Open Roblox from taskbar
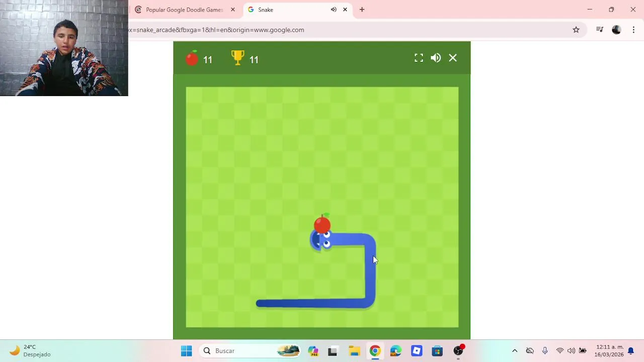The width and height of the screenshot is (644, 362). coord(417,351)
